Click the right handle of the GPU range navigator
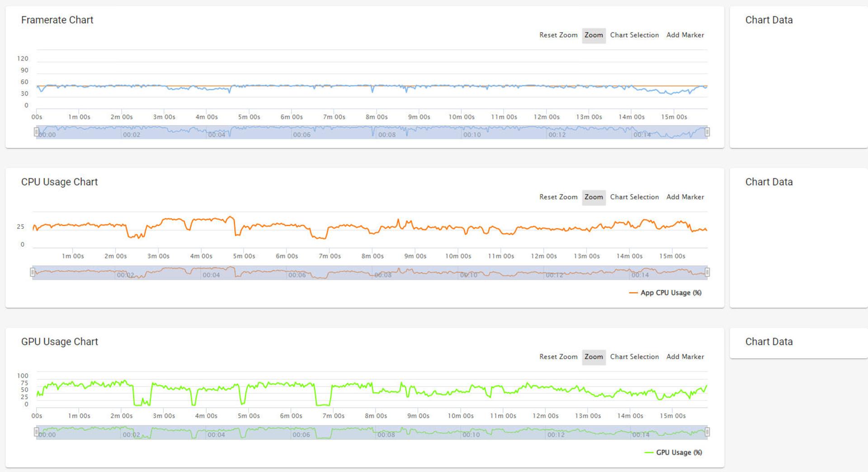 [x=708, y=432]
